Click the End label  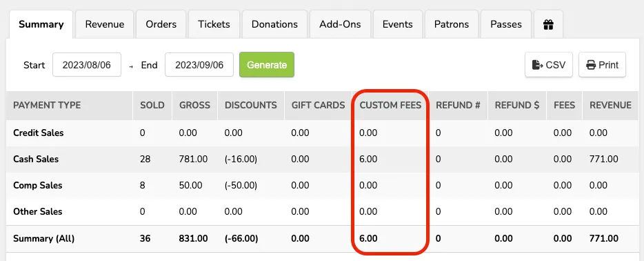(x=149, y=65)
